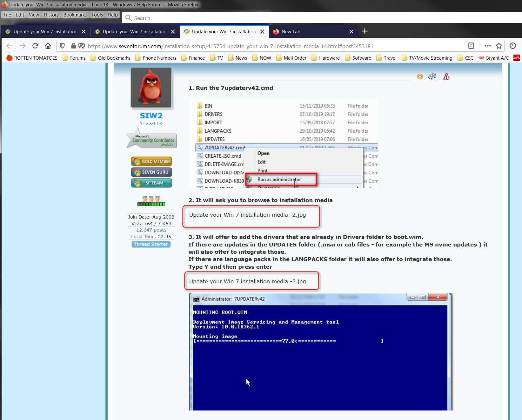Switch to the second Update your Win 7 tab
The image size is (522, 420).
coord(135,32)
